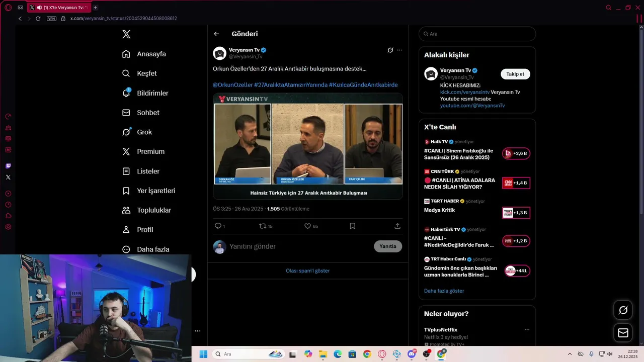Open #27AralıktaAtamızınYanında hashtag
This screenshot has width=644, height=362.
pos(291,85)
